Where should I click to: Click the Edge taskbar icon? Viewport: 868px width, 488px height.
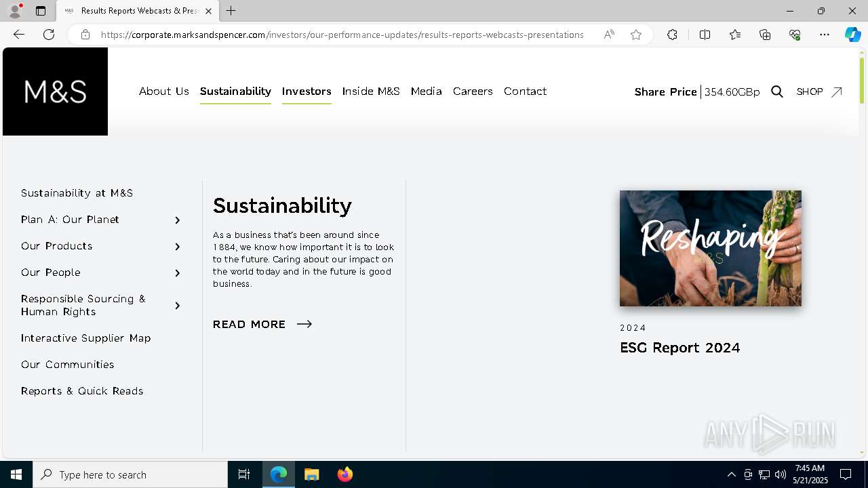(279, 474)
